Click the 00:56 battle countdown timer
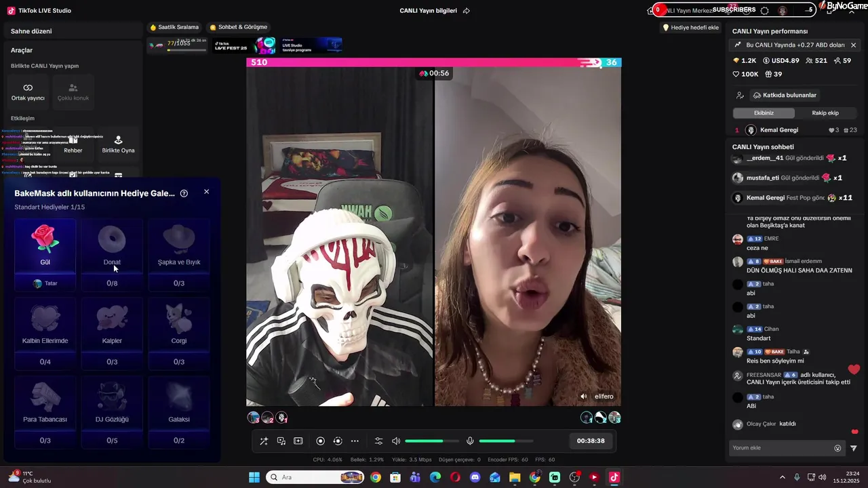Screen dimensions: 868x488 [x=434, y=73]
